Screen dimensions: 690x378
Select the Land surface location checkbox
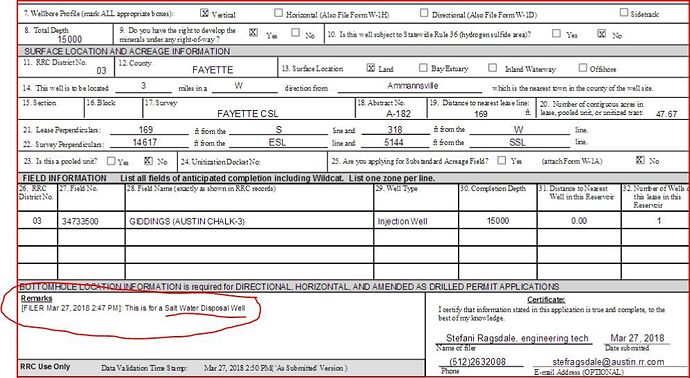click(371, 68)
